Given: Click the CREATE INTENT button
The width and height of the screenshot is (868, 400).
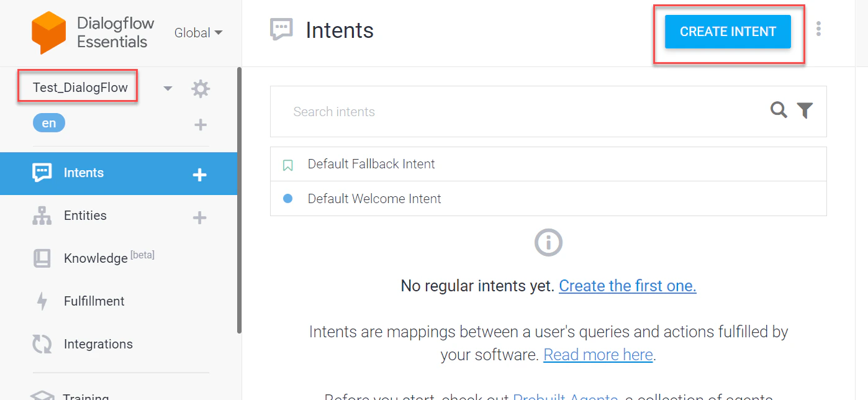Looking at the screenshot, I should coord(728,31).
